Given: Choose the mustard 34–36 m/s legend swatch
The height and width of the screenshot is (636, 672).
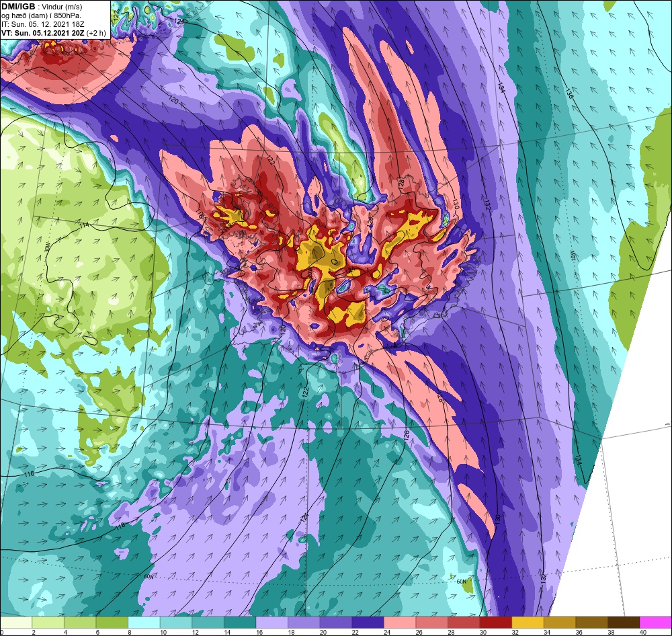Looking at the screenshot, I should (559, 623).
